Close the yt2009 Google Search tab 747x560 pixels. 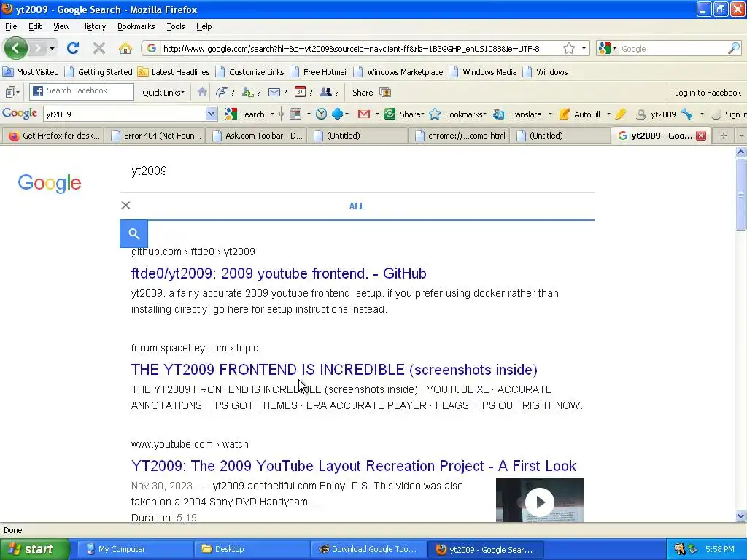point(701,136)
